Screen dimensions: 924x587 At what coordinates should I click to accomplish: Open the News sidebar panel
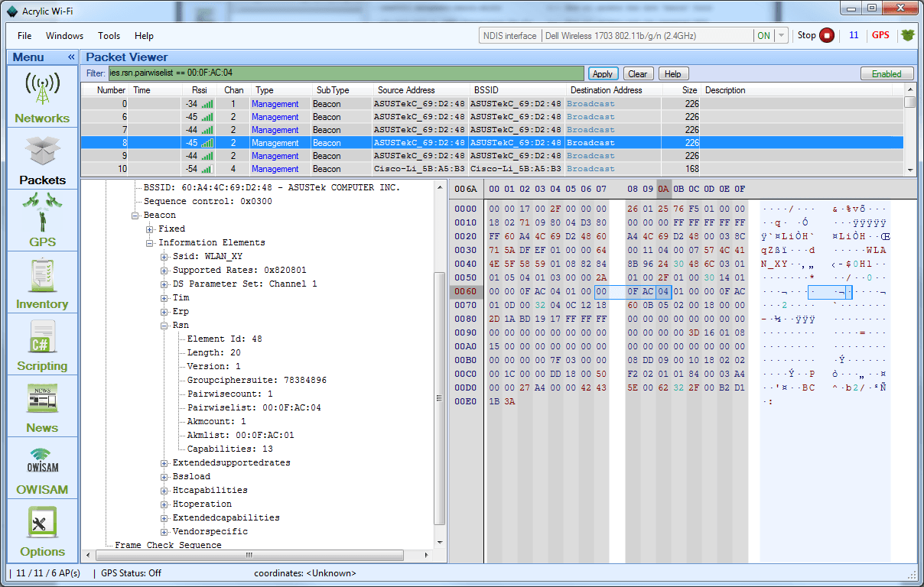(42, 407)
